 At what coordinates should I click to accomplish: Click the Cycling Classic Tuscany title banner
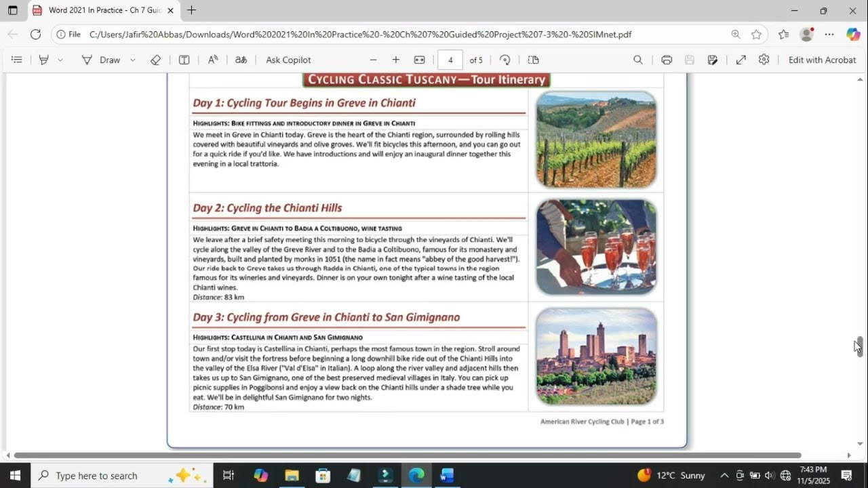[427, 79]
